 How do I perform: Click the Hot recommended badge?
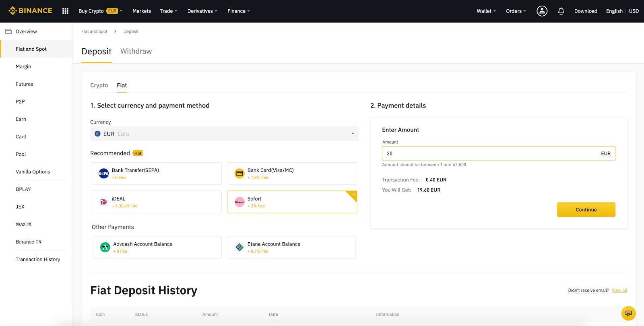pos(138,153)
